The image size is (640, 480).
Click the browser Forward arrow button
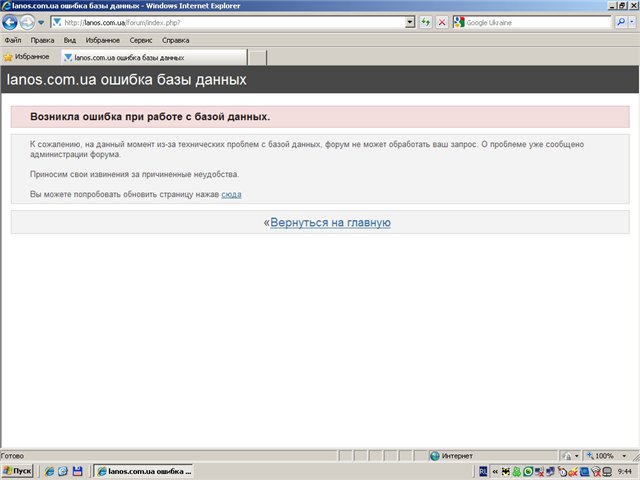28,22
